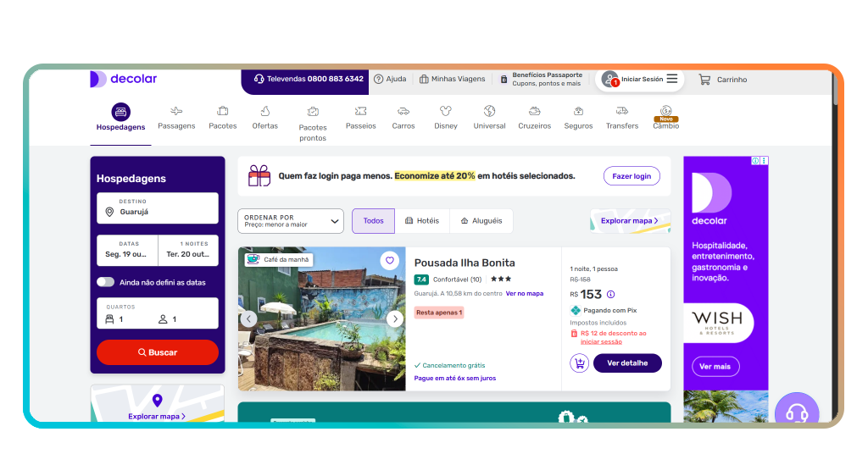Click Pague em até 6x sem juros
The height and width of the screenshot is (454, 868).
(455, 379)
